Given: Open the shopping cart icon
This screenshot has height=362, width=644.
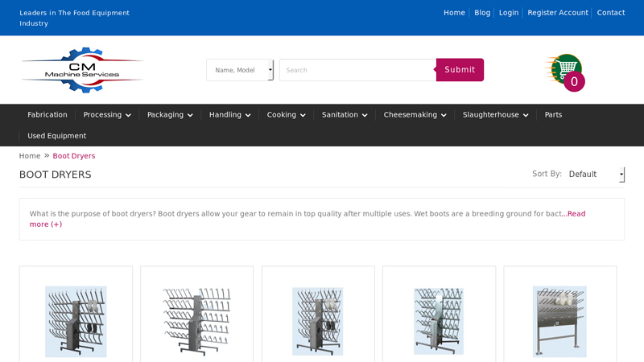Looking at the screenshot, I should tap(564, 68).
